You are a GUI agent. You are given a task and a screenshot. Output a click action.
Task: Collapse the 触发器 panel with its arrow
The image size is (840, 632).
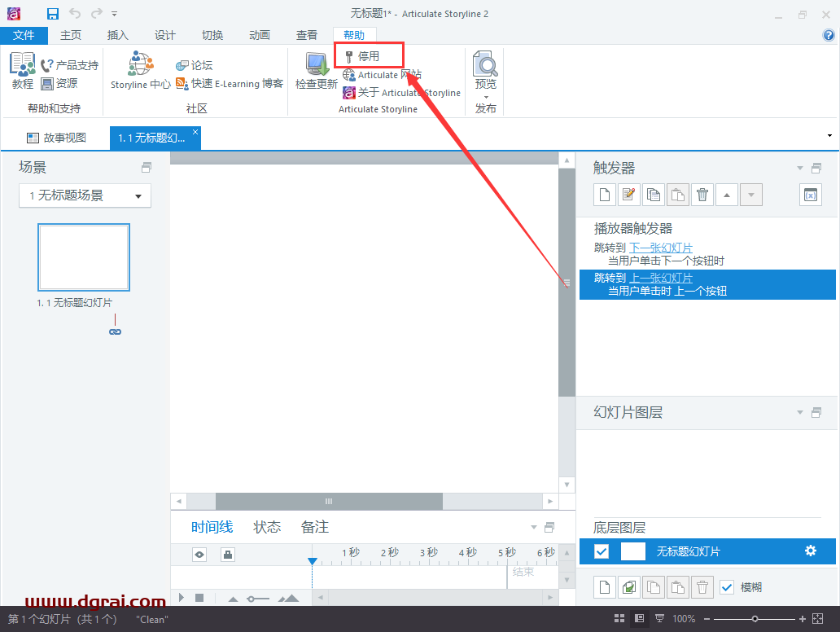[798, 167]
